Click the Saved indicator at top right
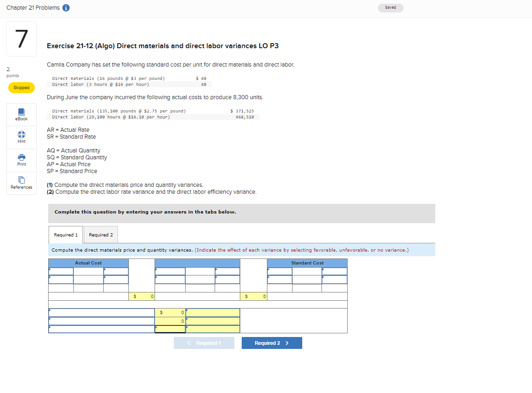The width and height of the screenshot is (532, 393). [x=390, y=8]
